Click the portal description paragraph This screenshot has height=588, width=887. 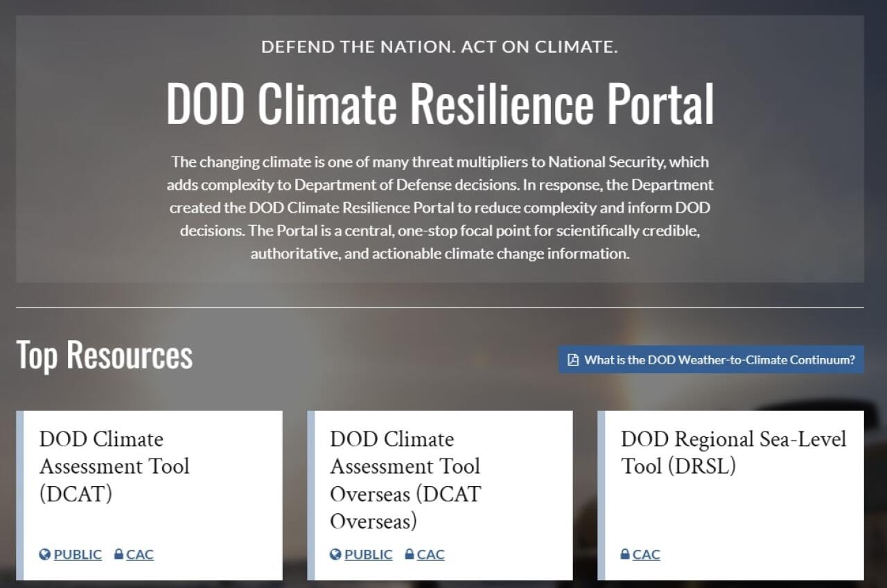click(x=440, y=208)
